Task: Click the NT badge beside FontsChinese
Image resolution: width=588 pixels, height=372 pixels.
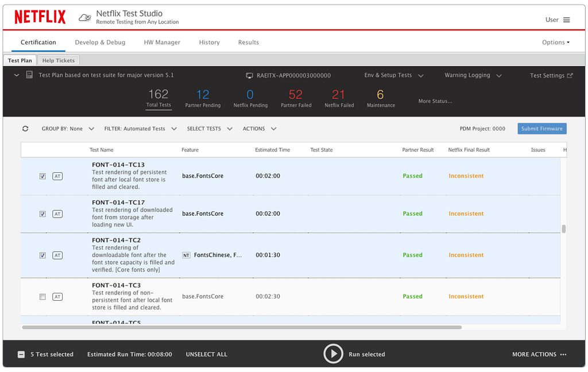Action: pos(186,255)
